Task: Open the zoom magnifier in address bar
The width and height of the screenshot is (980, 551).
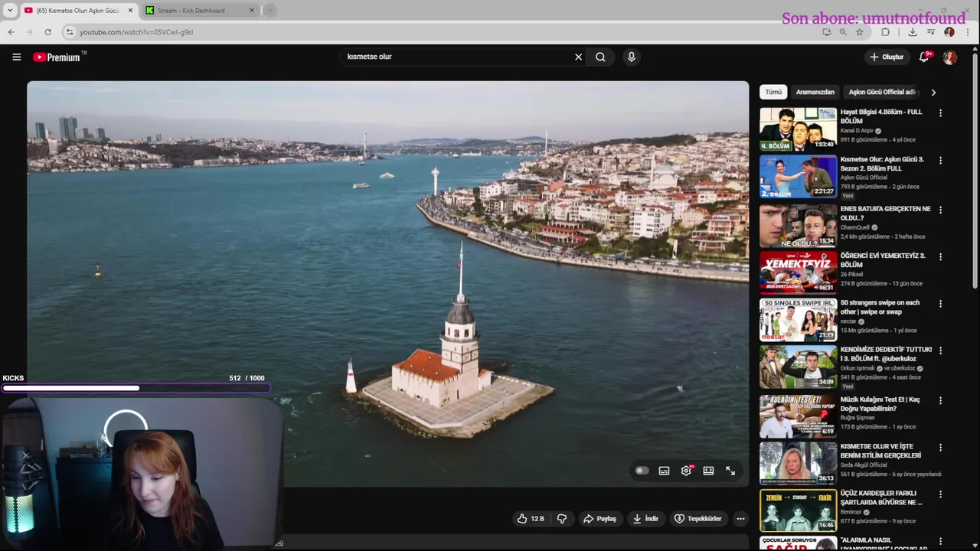Action: click(843, 32)
